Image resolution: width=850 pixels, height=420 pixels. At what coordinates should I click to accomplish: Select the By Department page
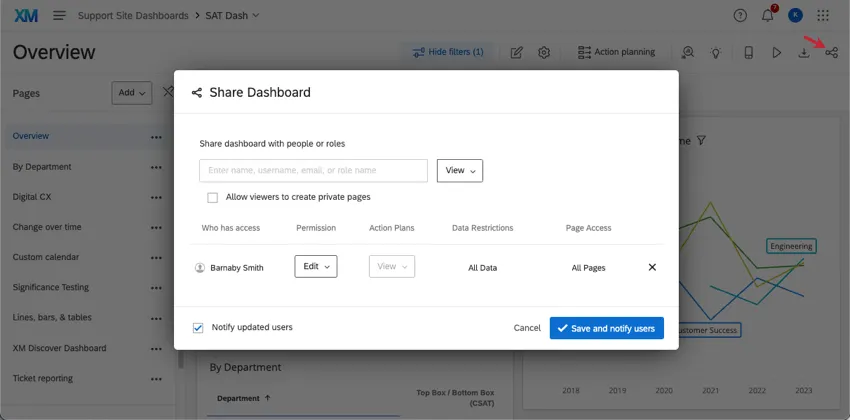click(42, 166)
